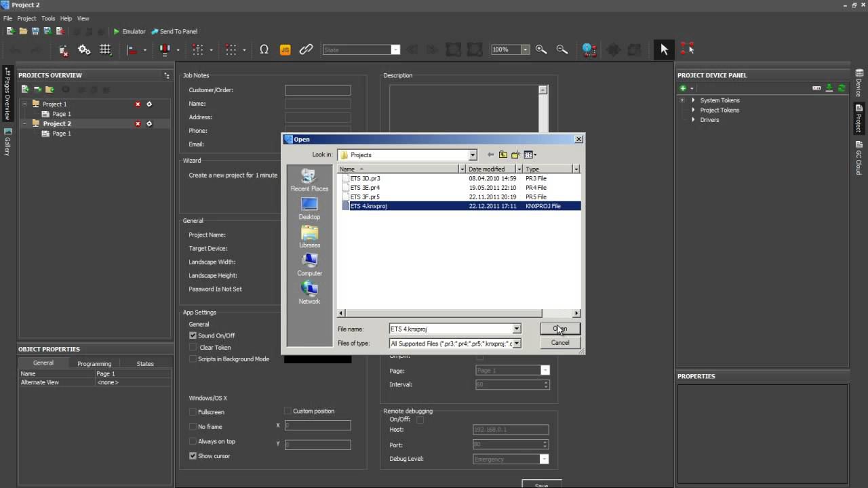The width and height of the screenshot is (868, 488).
Task: Uncheck the Show cursor checkbox
Action: pos(193,456)
